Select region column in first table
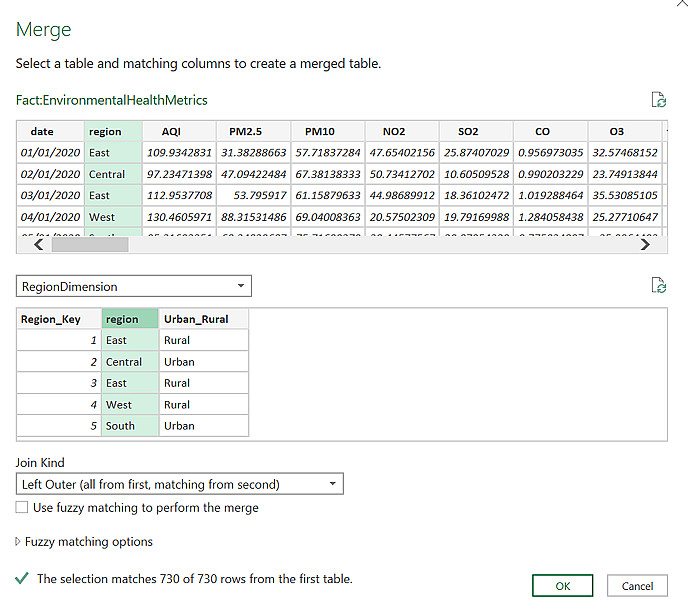 tap(105, 132)
